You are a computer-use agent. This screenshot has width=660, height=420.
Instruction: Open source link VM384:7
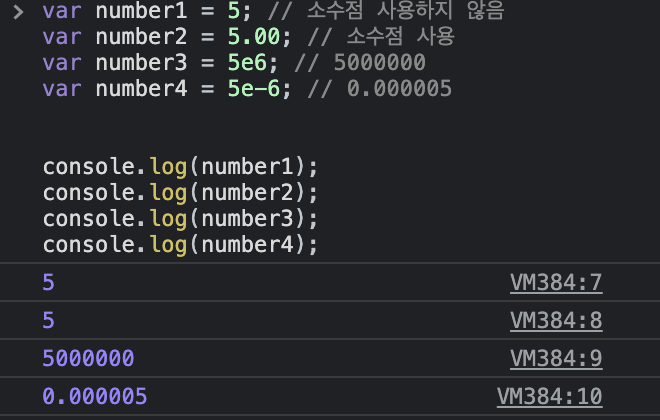556,282
